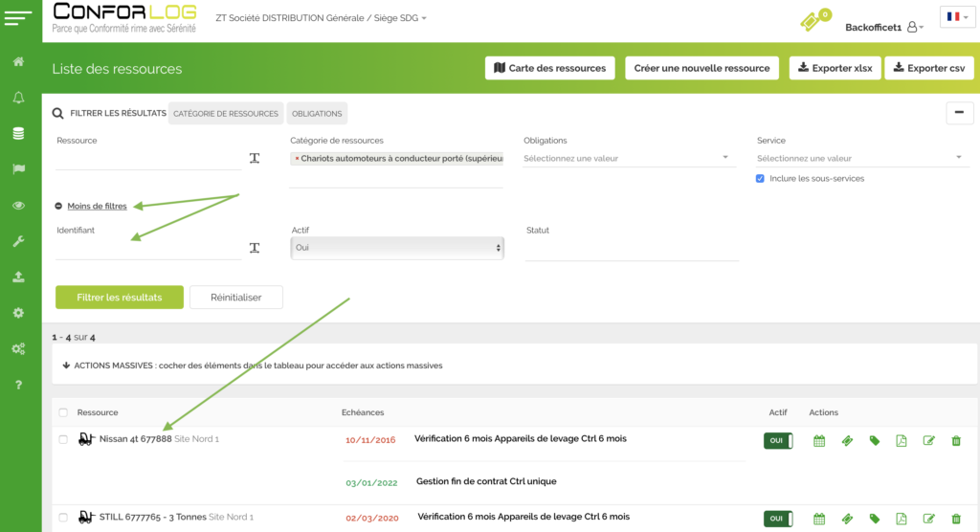
Task: Tick the checkbox beside STILL 6777765
Action: pyautogui.click(x=63, y=518)
